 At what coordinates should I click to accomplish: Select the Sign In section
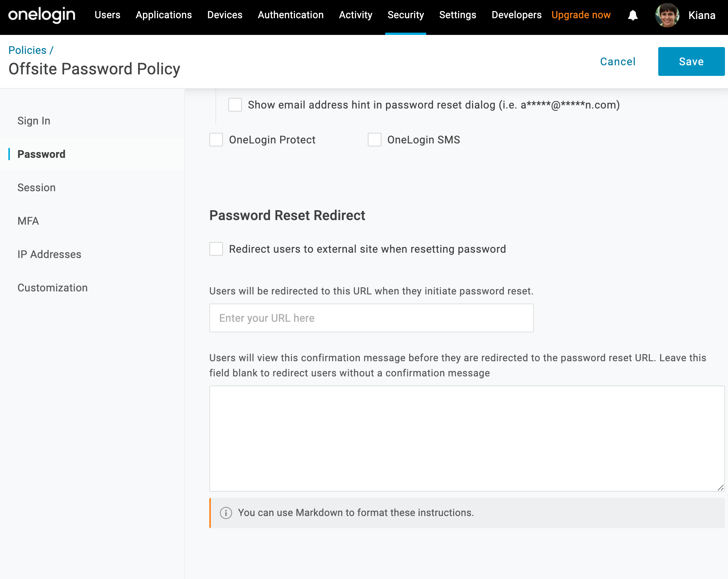coord(34,121)
